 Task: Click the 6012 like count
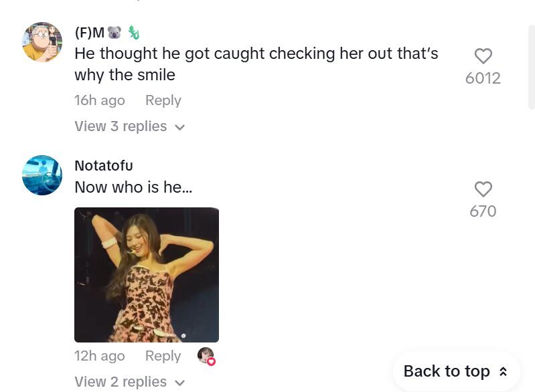(x=483, y=78)
